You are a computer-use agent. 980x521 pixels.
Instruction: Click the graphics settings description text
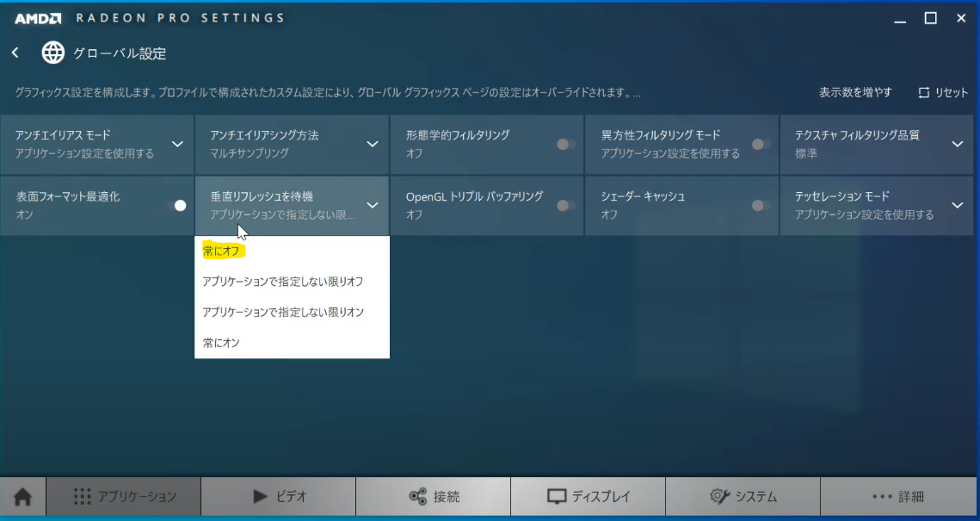click(x=328, y=93)
